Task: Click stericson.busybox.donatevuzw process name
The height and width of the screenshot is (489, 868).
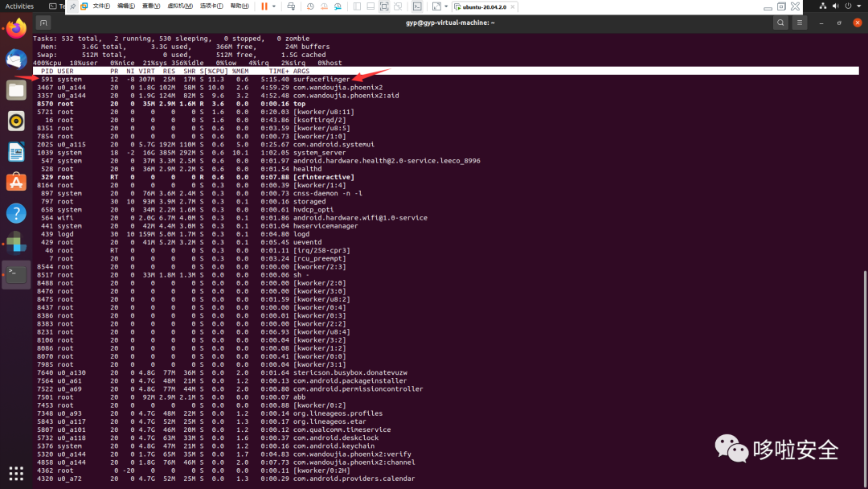Action: (350, 372)
